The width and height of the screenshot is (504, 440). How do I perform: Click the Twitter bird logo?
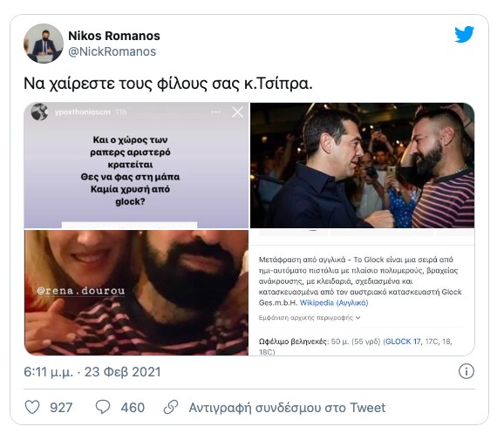464,34
